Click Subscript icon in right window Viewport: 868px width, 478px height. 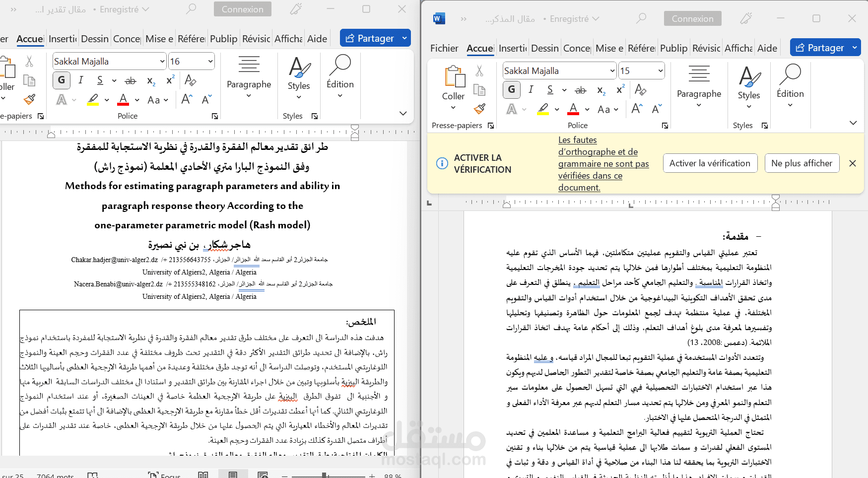tap(601, 90)
